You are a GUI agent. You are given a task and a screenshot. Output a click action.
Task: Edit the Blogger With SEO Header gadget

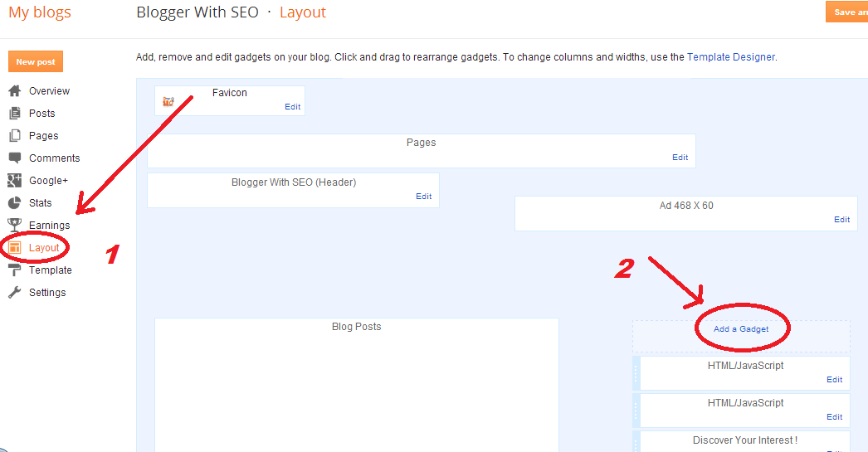tap(424, 197)
